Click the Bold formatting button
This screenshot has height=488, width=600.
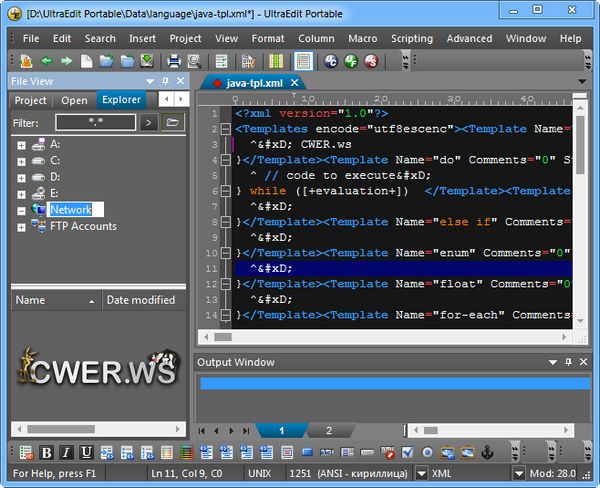(x=47, y=453)
